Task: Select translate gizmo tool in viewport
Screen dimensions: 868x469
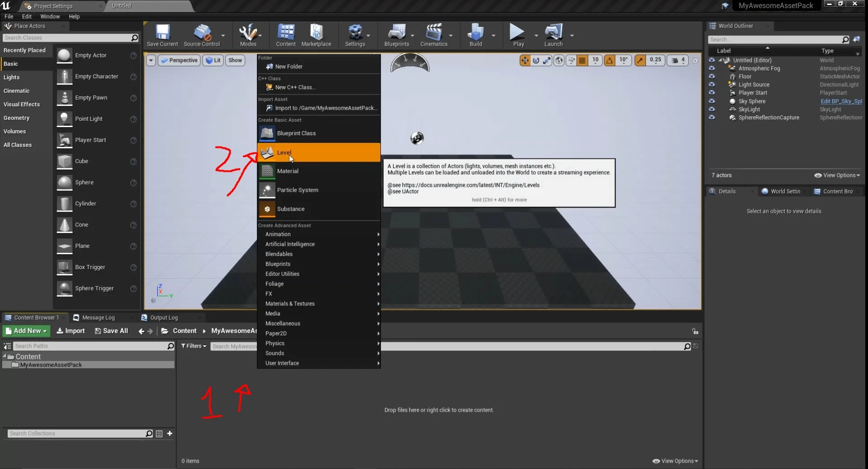Action: click(x=525, y=60)
